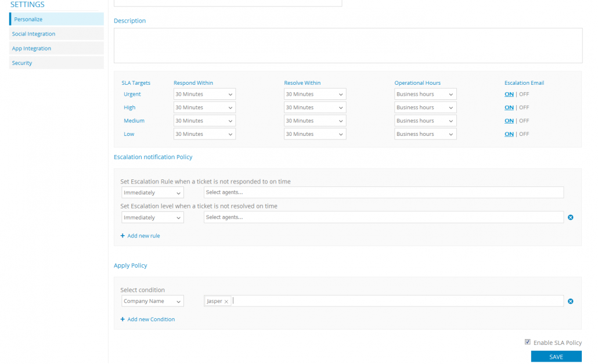Add a new escalation rule
Image resolution: width=598 pixels, height=364 pixels.
pyautogui.click(x=143, y=236)
